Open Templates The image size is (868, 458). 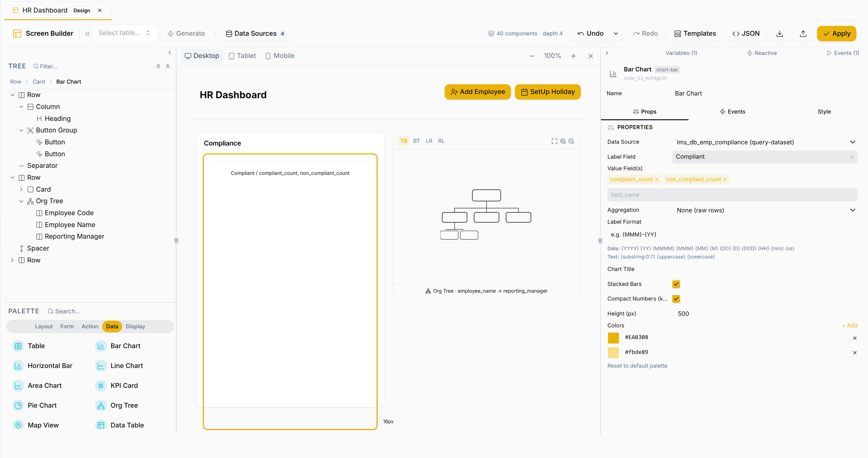[695, 34]
